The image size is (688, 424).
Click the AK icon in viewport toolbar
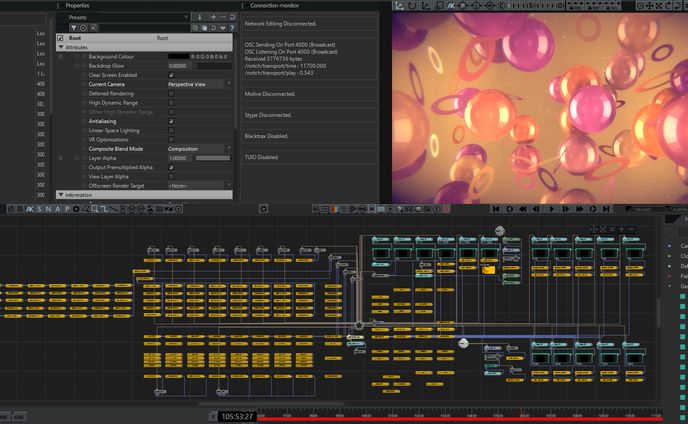pyautogui.click(x=451, y=6)
